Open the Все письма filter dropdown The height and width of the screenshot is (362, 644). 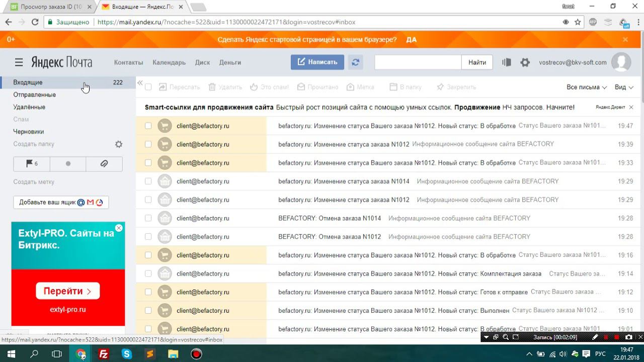(587, 87)
